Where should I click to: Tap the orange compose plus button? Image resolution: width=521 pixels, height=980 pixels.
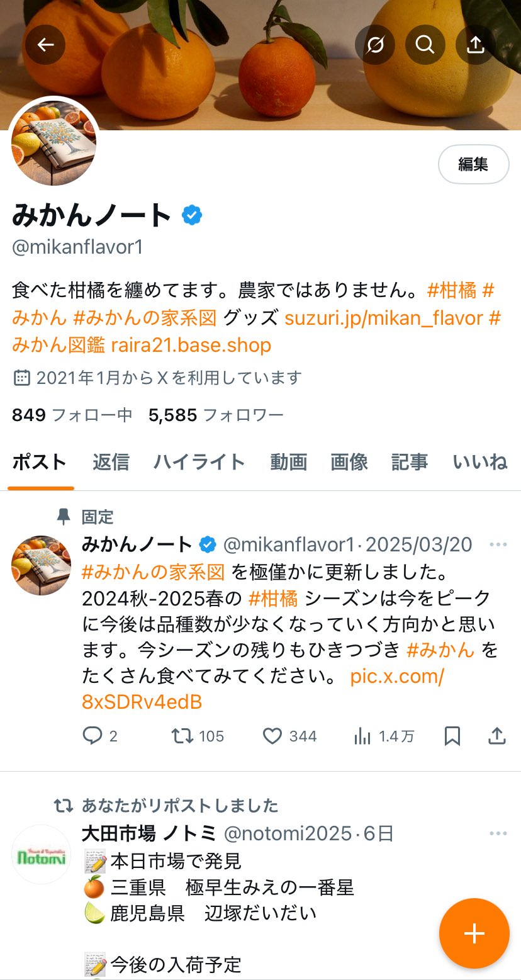(474, 933)
